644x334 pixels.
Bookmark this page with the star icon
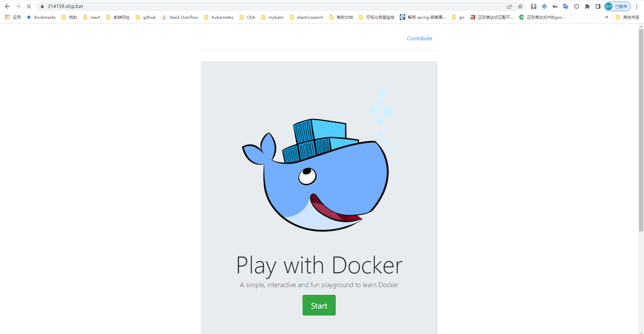[x=520, y=6]
